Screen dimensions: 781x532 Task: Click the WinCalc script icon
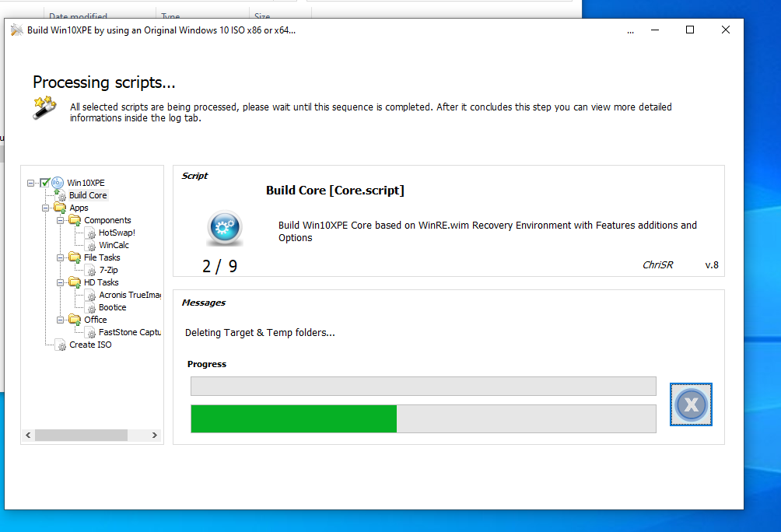(90, 245)
